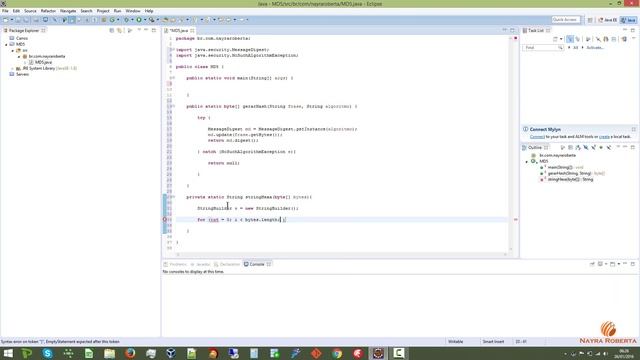Open Chrome from the taskbar
The image size is (640, 360).
click(337, 353)
